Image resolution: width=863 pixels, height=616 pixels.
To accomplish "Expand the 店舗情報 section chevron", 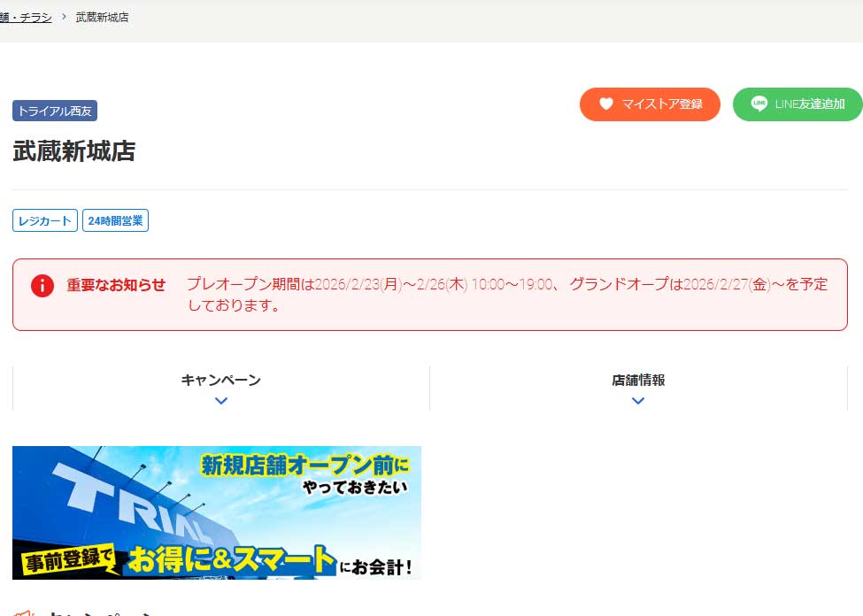I will point(637,401).
